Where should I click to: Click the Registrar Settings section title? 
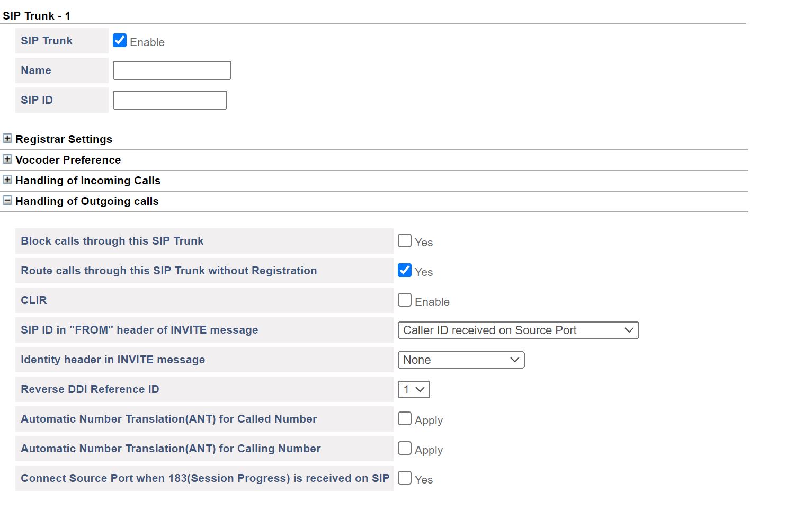pyautogui.click(x=64, y=139)
